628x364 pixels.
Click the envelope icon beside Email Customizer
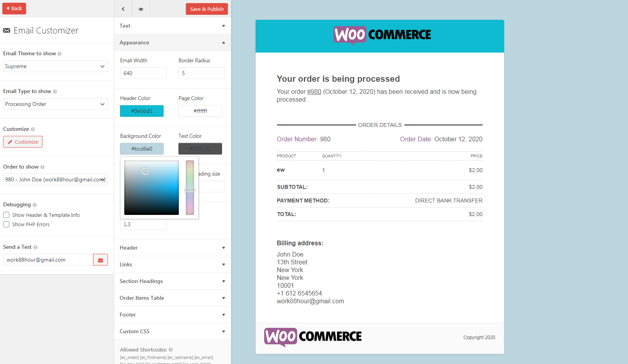click(7, 30)
